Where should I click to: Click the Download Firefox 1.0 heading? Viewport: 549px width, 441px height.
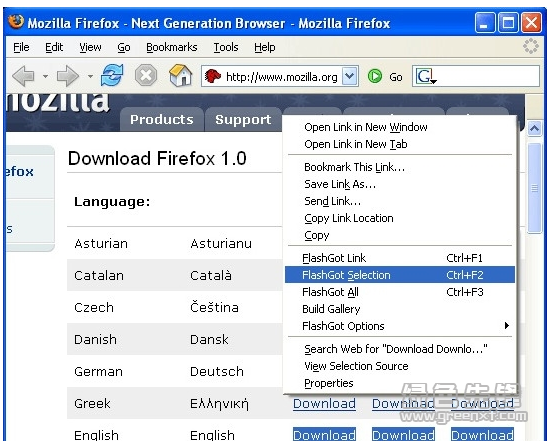pos(157,158)
